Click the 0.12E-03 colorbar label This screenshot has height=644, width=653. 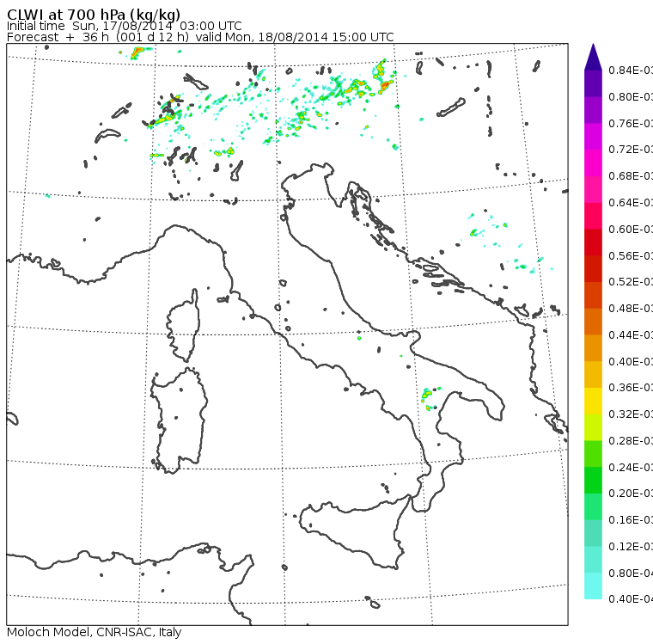631,547
